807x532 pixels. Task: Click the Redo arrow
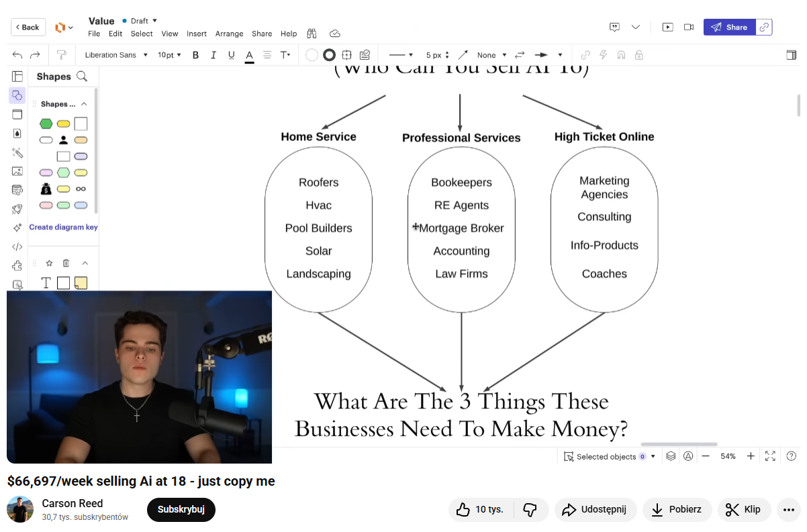(36, 55)
